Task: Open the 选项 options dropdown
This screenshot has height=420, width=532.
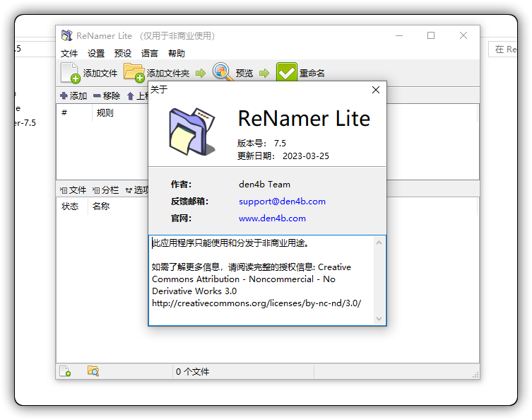Action: pyautogui.click(x=137, y=189)
